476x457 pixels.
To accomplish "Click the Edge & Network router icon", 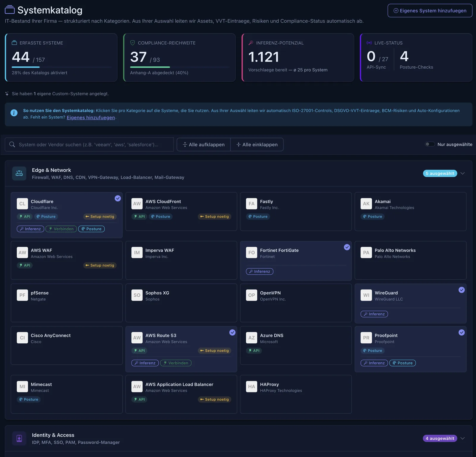I will (19, 173).
